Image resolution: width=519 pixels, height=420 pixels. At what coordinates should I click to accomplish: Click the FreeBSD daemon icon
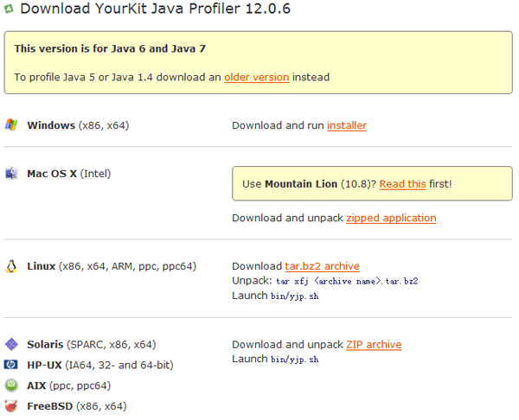click(x=11, y=406)
